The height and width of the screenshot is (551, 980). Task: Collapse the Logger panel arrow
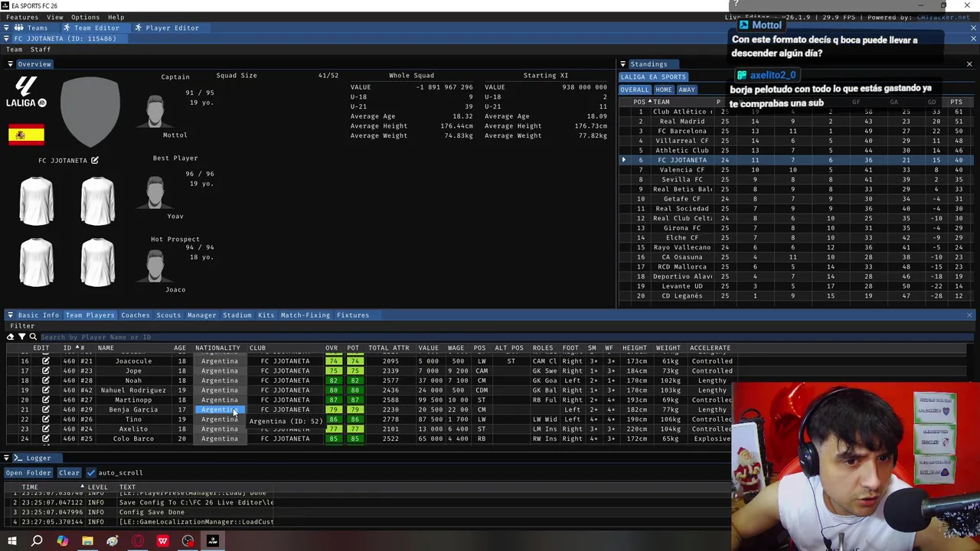[6, 458]
